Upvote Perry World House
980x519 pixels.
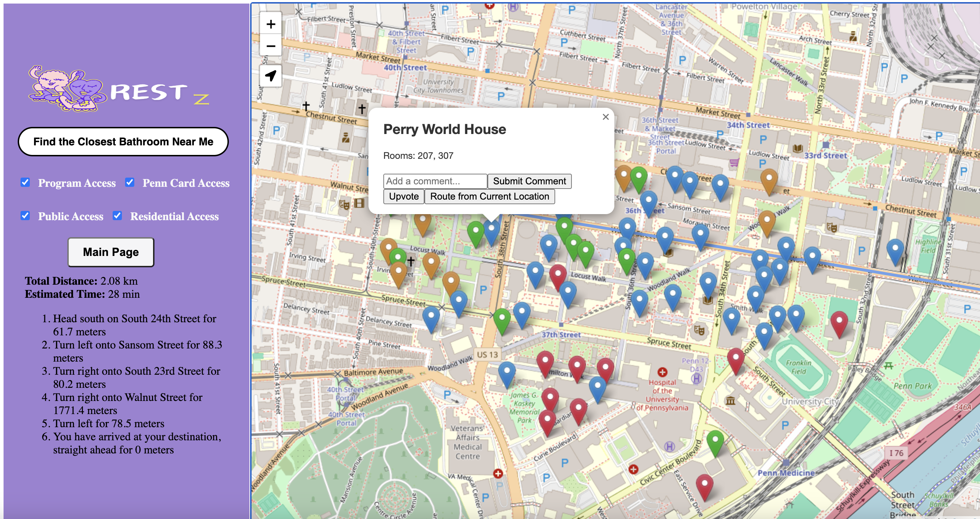[403, 196]
